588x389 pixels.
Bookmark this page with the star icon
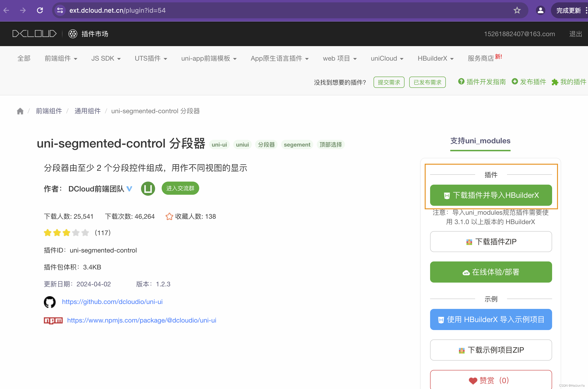click(x=517, y=10)
